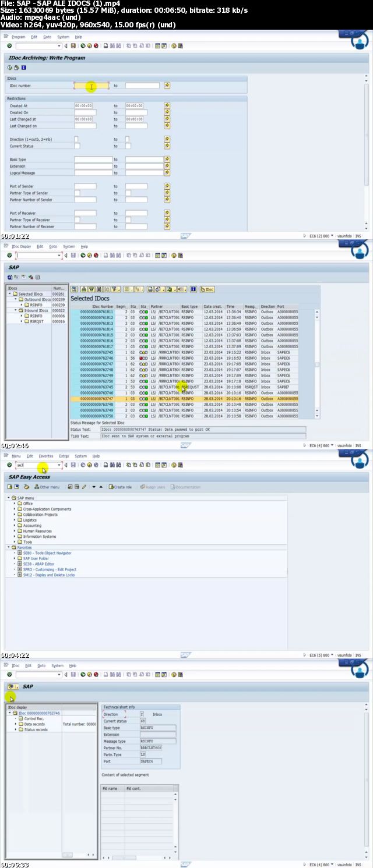Select row of IDoc 0000000000761811

(184, 312)
